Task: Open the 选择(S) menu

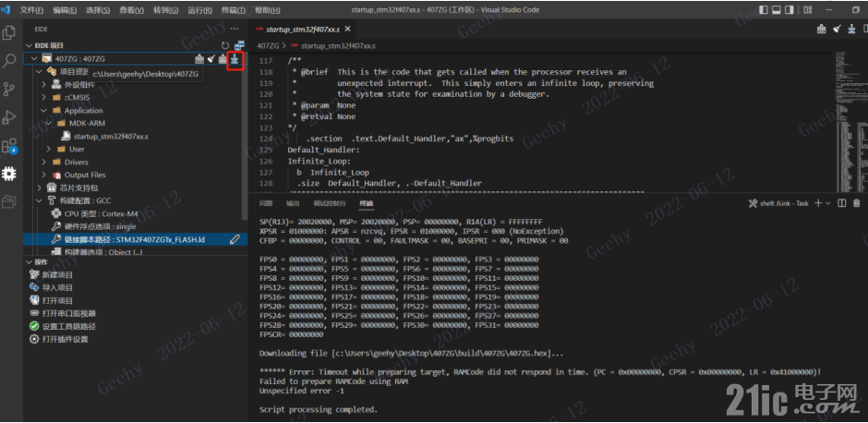Action: pos(98,10)
